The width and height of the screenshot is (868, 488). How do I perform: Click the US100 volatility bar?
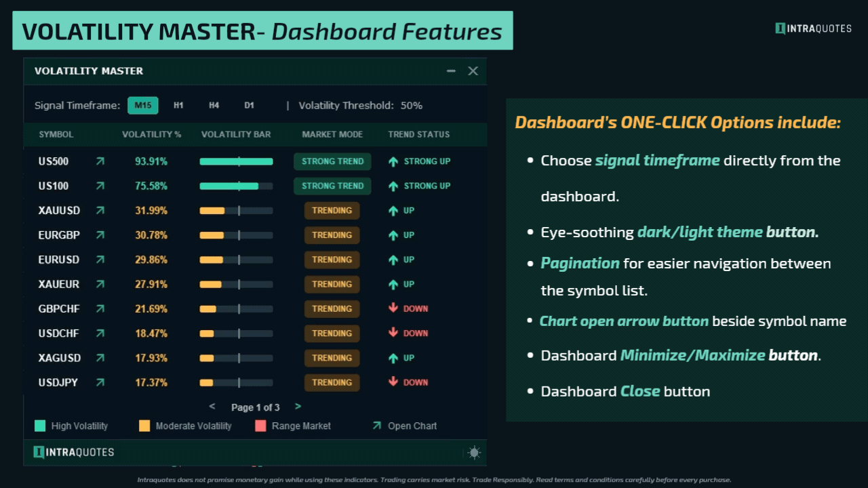tap(236, 186)
